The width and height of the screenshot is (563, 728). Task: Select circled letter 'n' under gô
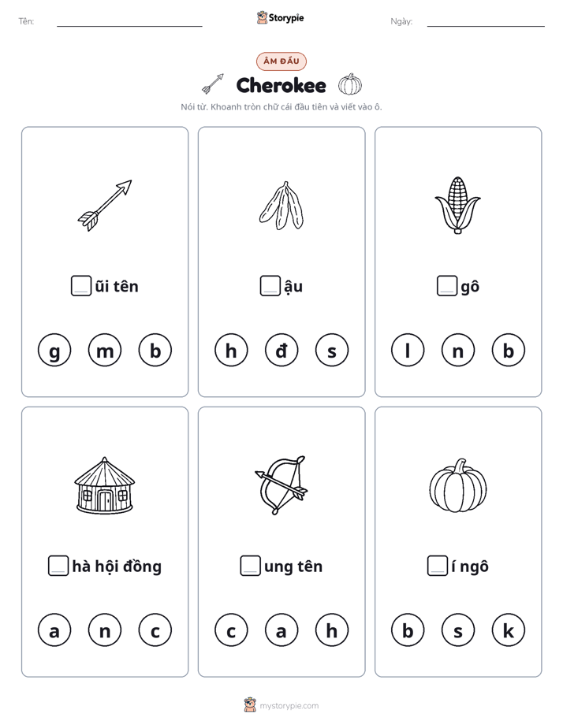point(458,351)
